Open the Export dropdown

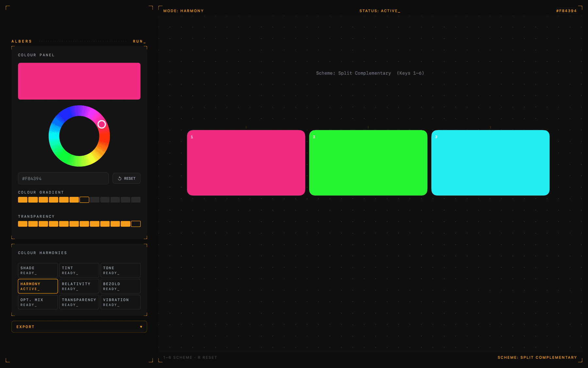[x=79, y=327]
